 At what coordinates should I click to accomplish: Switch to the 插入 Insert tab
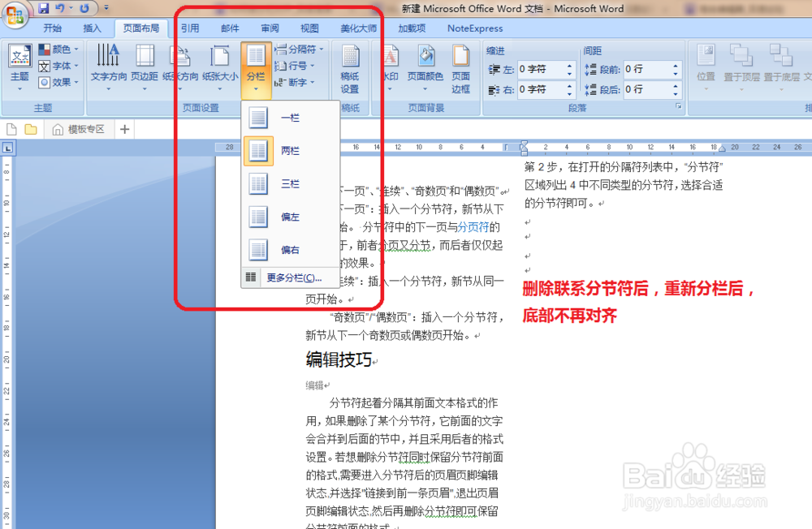coord(92,28)
